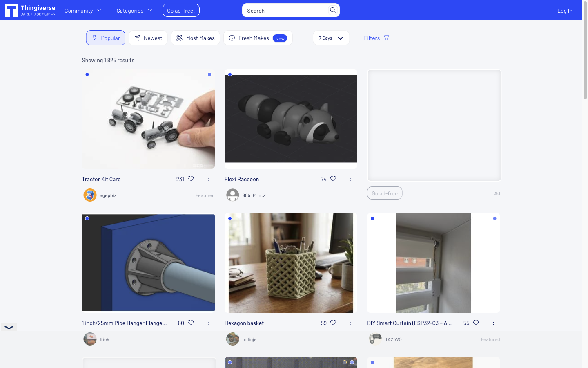Image resolution: width=588 pixels, height=368 pixels.
Task: Open the 7 Days time range dropdown
Action: coord(331,38)
